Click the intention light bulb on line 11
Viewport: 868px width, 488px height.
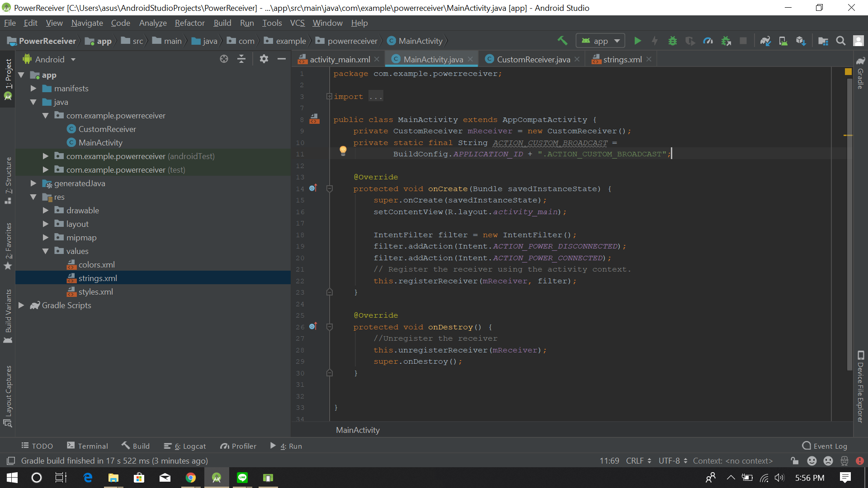[x=343, y=151]
